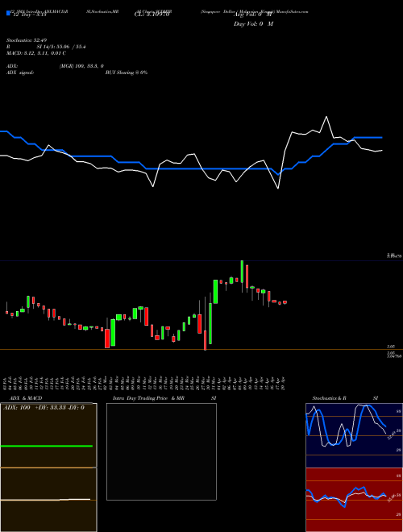The image size is (403, 532).
Task: Click the 'ADX signal:' label
Action: pyautogui.click(x=20, y=73)
